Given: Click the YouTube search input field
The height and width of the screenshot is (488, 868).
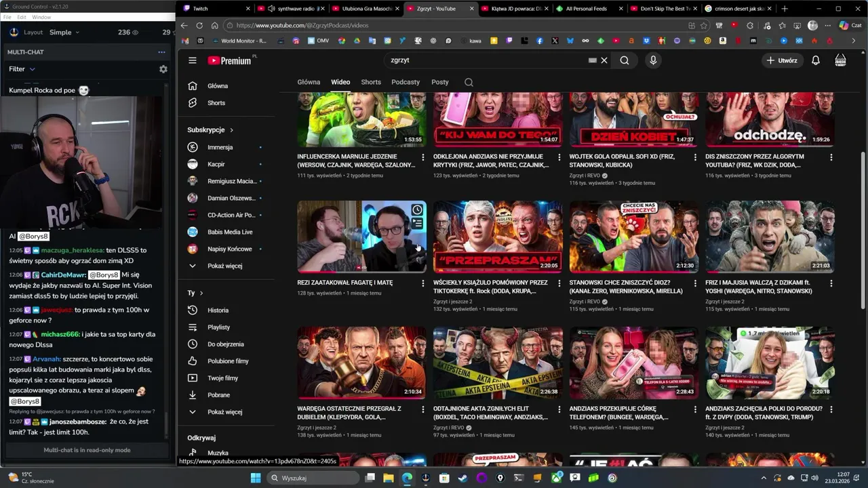Looking at the screenshot, I should coord(487,60).
